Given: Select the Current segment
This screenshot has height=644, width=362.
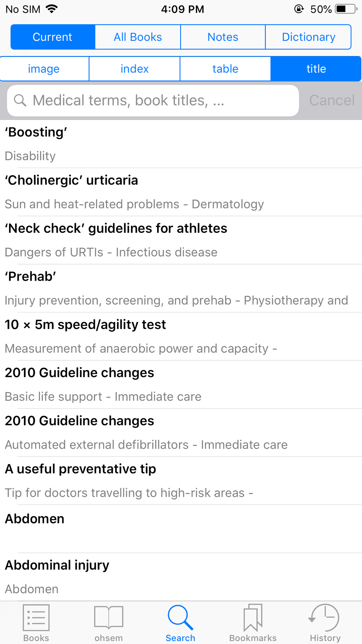Looking at the screenshot, I should coord(52,37).
